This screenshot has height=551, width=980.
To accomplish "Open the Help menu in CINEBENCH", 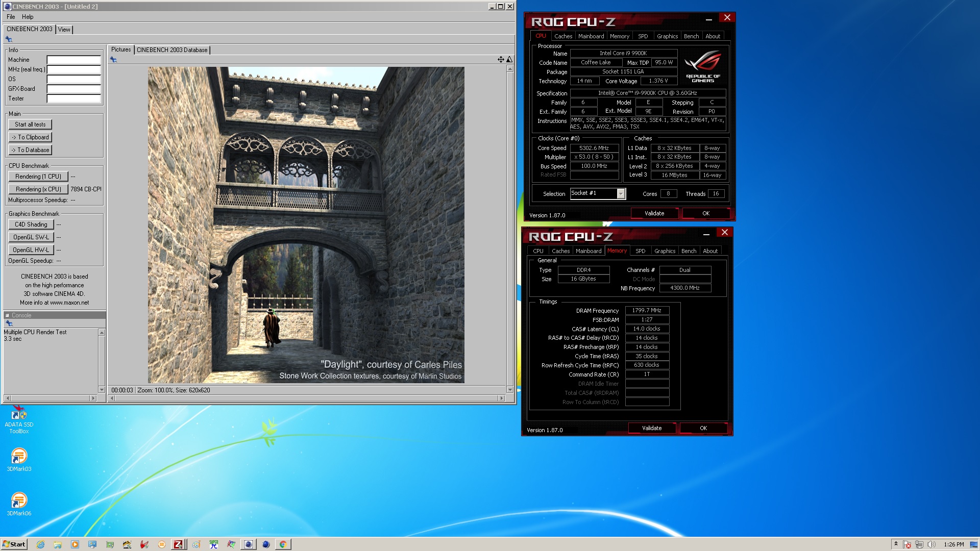I will coord(28,17).
